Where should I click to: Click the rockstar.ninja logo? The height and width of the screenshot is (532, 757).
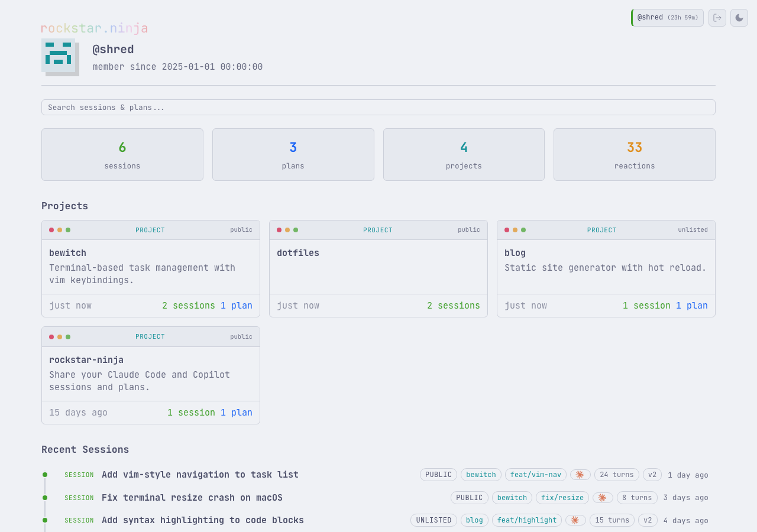click(x=94, y=27)
